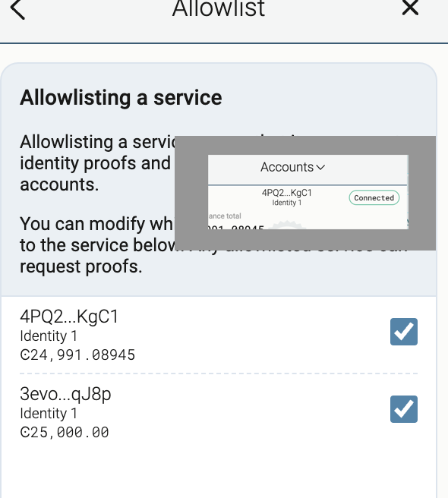Go back using the left arrow icon
The width and height of the screenshot is (448, 498).
(x=17, y=9)
